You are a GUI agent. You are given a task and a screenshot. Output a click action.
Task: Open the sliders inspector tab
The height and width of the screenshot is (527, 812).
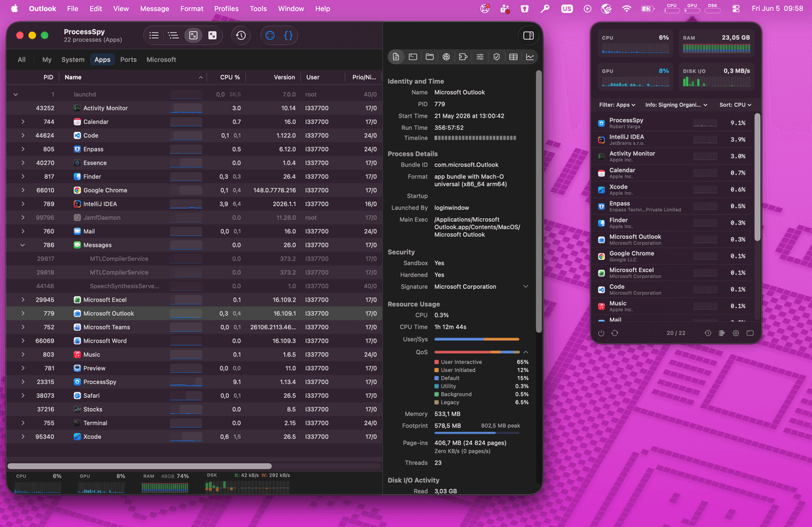click(x=480, y=57)
